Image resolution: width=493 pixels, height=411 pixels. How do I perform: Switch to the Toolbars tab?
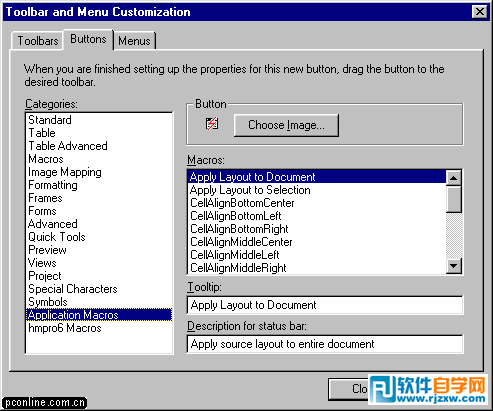[38, 41]
